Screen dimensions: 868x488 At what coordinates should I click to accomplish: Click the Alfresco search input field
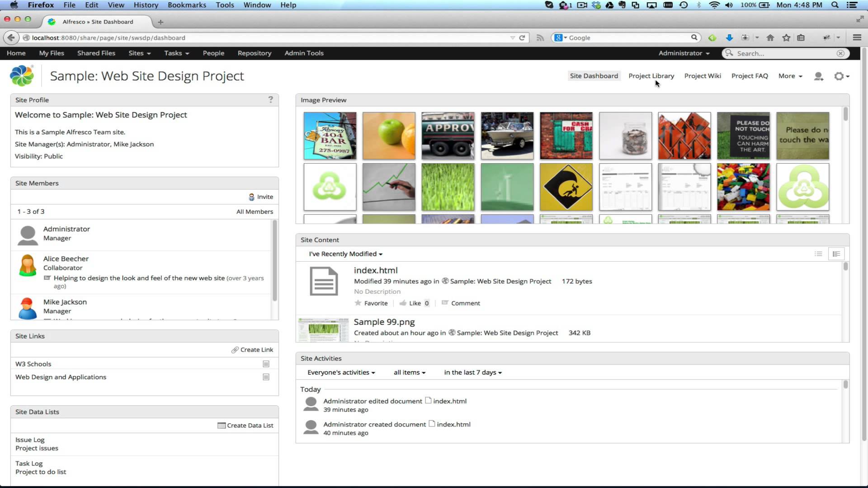click(786, 53)
